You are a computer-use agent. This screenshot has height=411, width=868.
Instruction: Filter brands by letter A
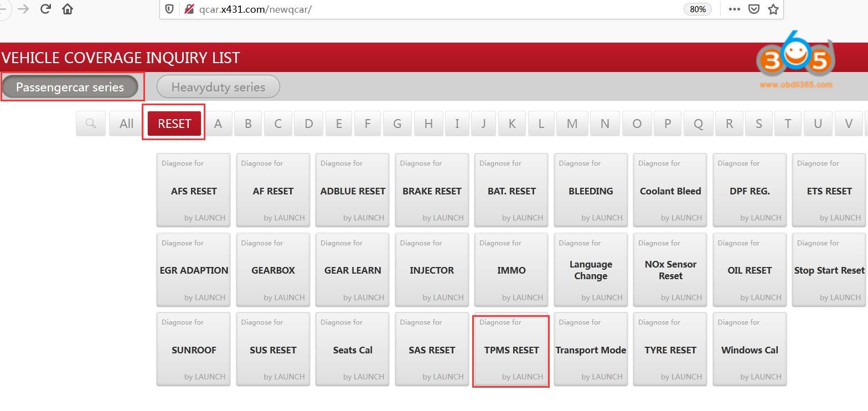pyautogui.click(x=218, y=124)
